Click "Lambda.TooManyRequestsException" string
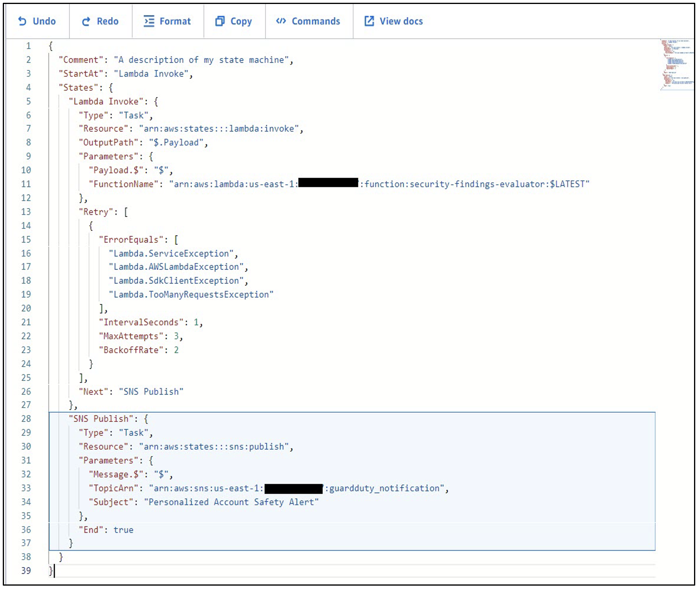Viewport: 700px width, 590px height. pos(191,295)
